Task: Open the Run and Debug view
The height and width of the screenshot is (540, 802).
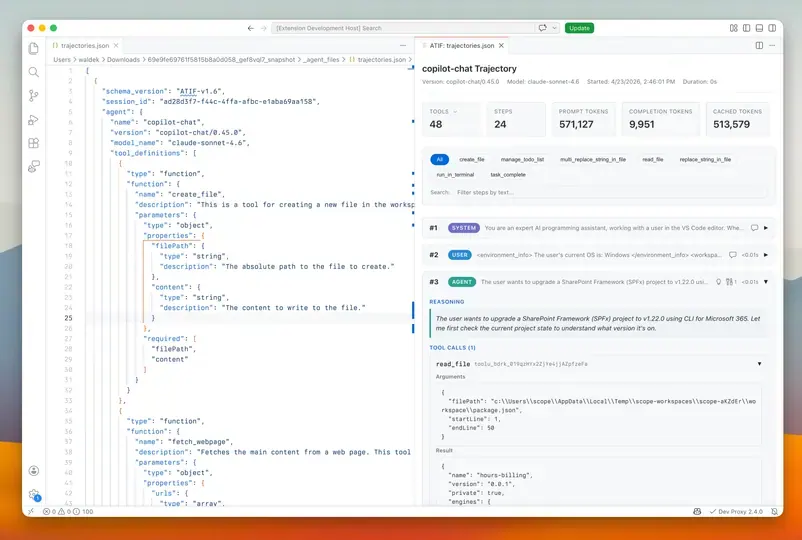Action: click(34, 120)
